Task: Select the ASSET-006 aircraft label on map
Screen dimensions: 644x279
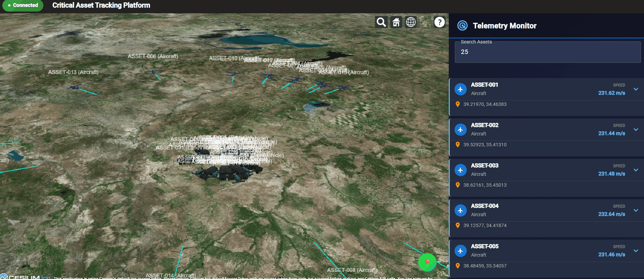Action: pos(153,56)
